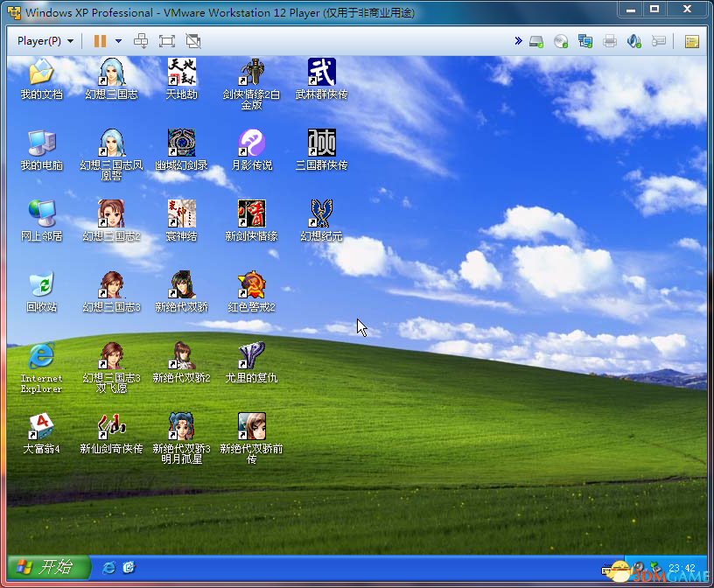Select the 回收站 recycle bin icon
Image resolution: width=714 pixels, height=588 pixels.
pos(41,291)
